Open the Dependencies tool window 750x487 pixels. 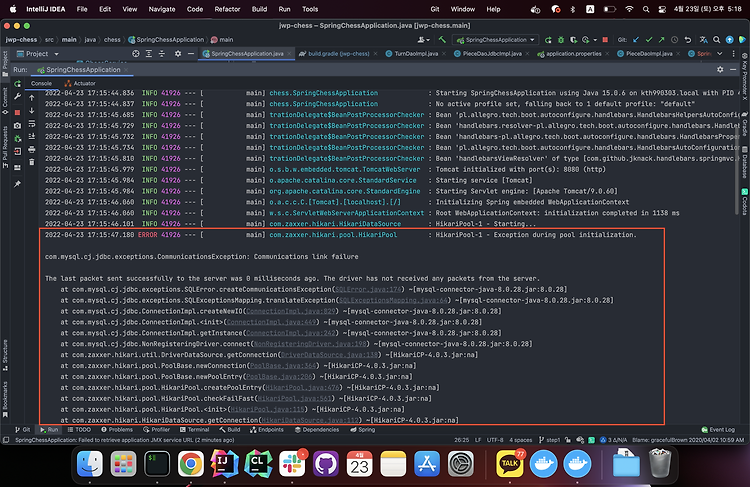317,430
